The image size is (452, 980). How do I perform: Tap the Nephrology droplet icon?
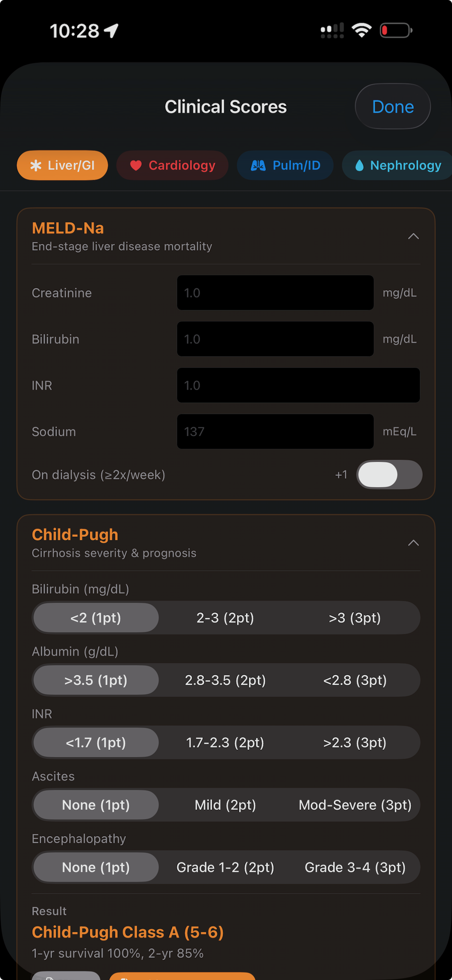tap(359, 165)
